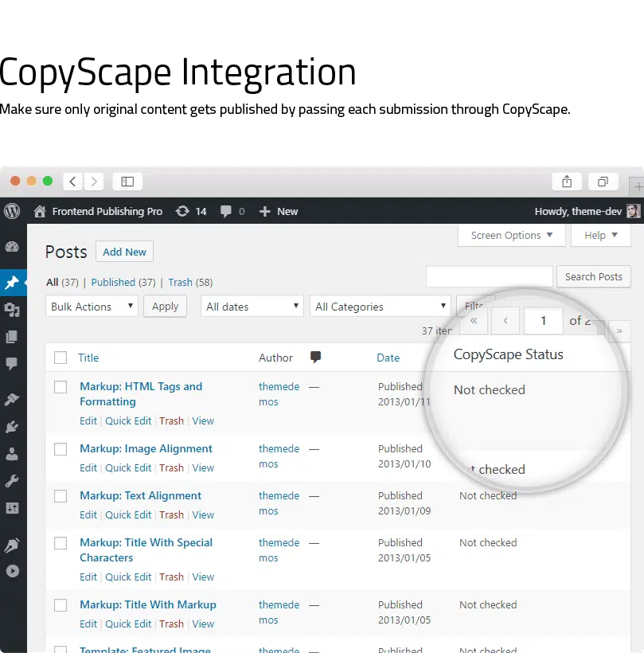Click the browser share icon
The image size is (644, 653).
click(567, 182)
